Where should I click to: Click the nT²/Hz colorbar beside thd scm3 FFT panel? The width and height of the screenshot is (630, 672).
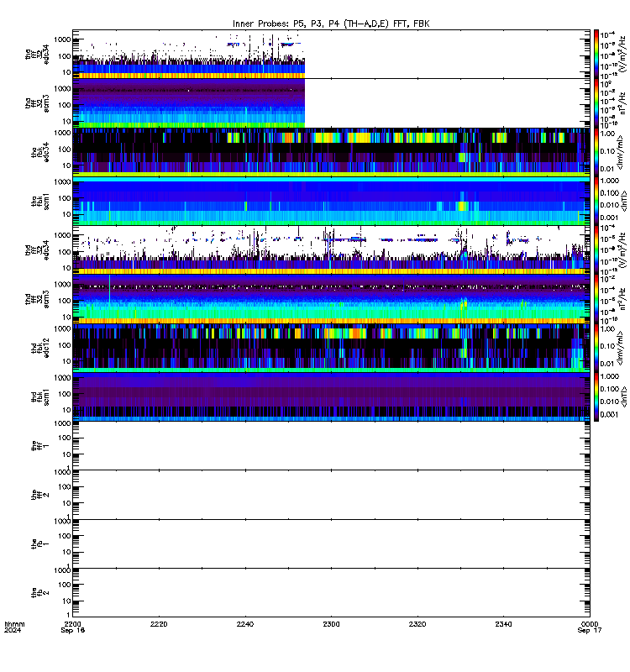596,299
